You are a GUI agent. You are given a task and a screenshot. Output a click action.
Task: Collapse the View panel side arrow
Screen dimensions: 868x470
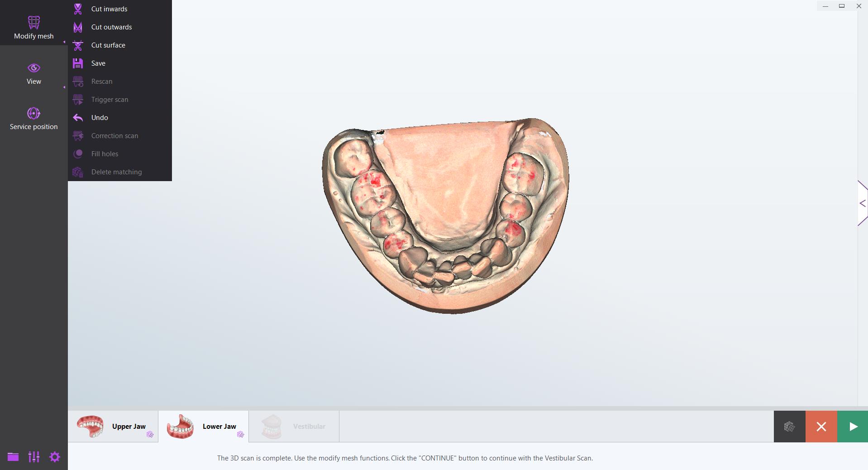[x=64, y=86]
